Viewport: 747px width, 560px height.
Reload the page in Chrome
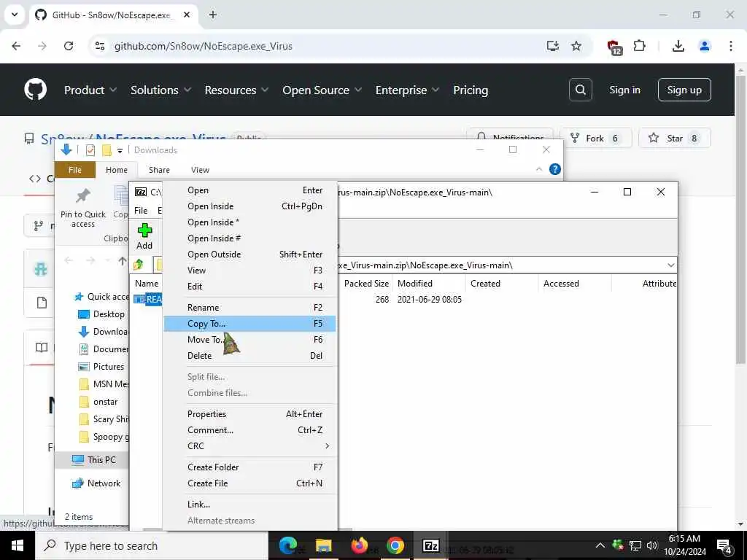coord(69,46)
